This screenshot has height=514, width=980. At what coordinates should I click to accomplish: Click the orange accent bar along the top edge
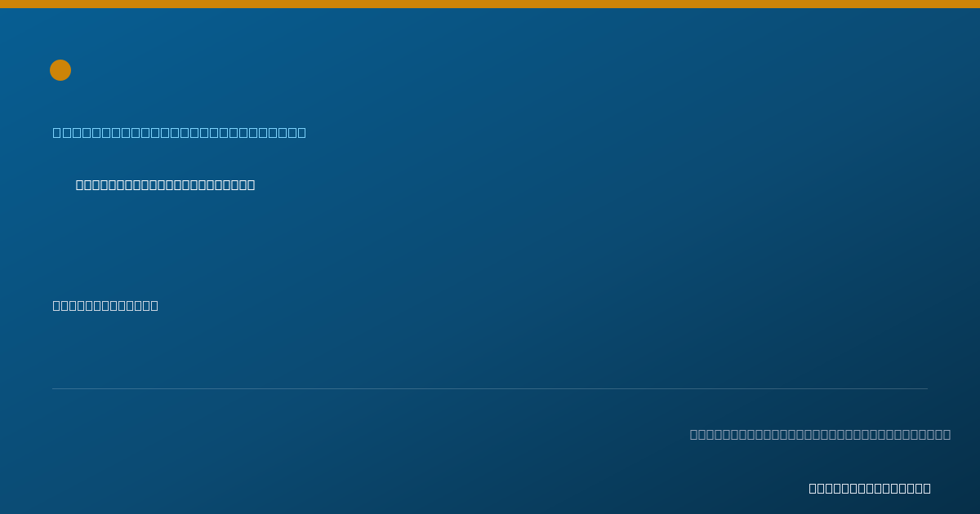pos(490,4)
